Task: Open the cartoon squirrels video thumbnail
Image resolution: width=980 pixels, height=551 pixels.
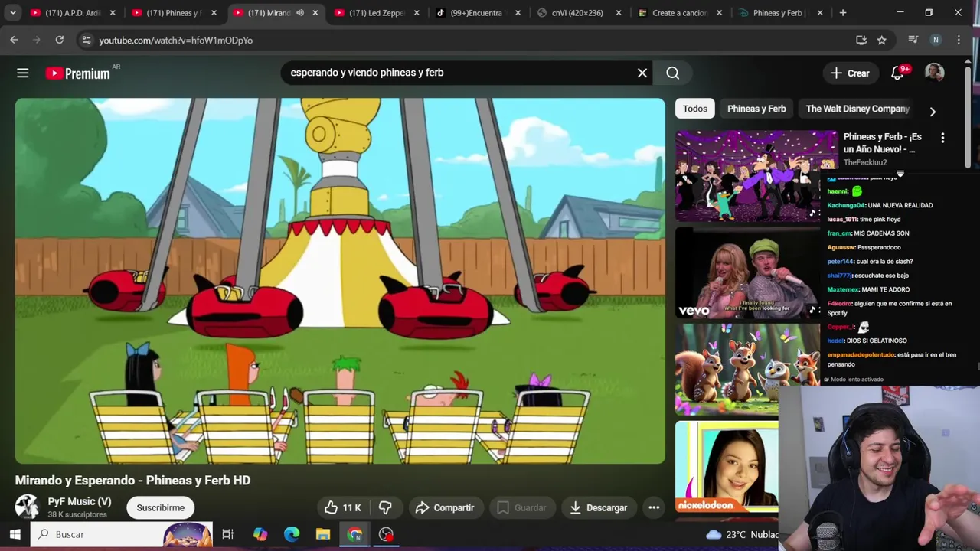Action: pyautogui.click(x=748, y=369)
